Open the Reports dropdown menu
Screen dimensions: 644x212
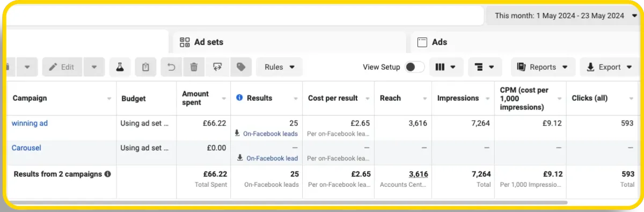[x=543, y=67]
